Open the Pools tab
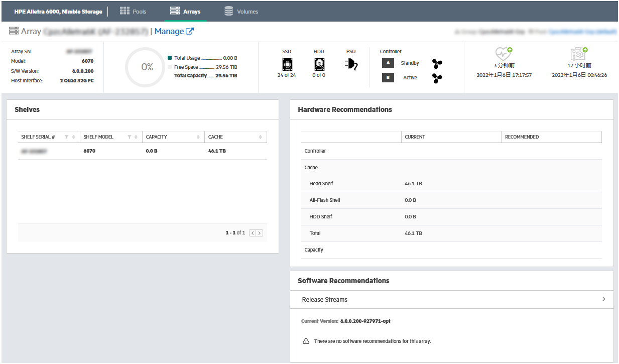 point(133,11)
